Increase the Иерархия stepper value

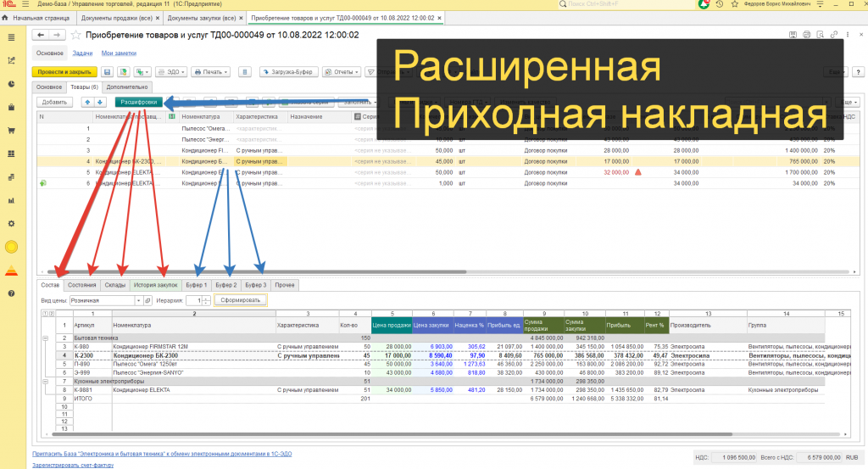(x=206, y=298)
